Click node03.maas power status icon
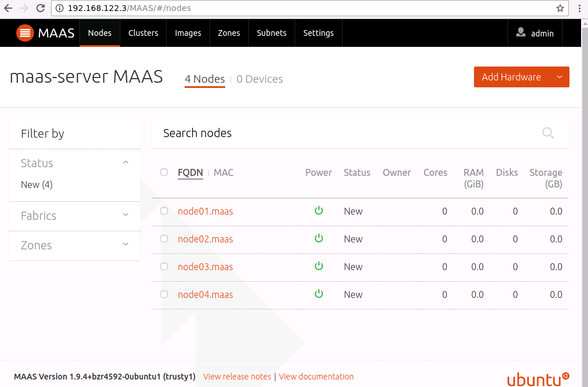 click(x=319, y=266)
